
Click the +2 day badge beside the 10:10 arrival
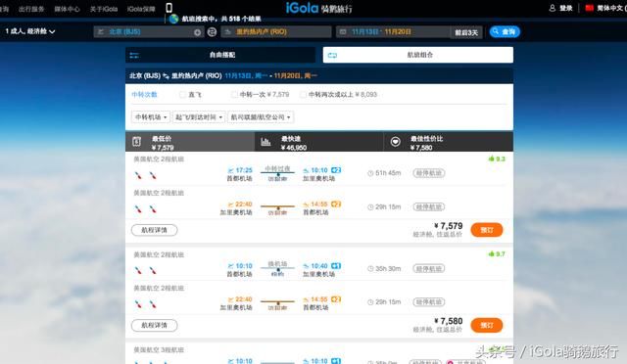pos(336,170)
